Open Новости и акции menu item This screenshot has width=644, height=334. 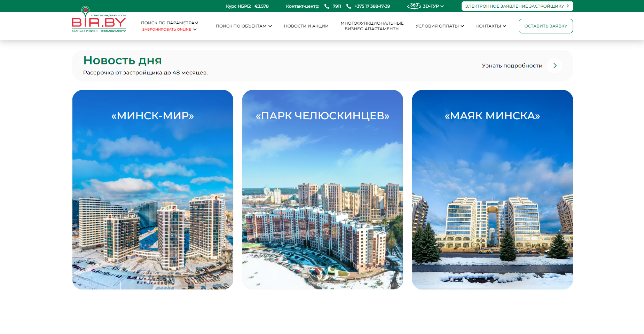[306, 26]
